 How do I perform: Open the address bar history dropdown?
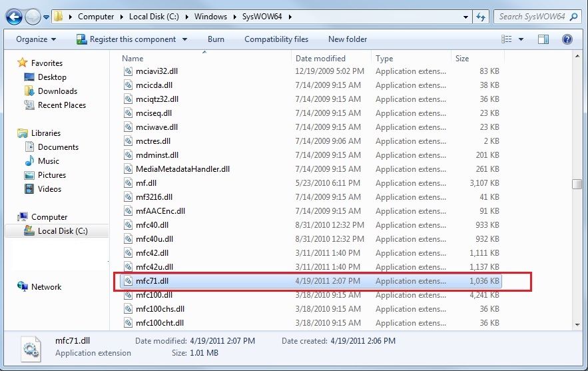465,17
